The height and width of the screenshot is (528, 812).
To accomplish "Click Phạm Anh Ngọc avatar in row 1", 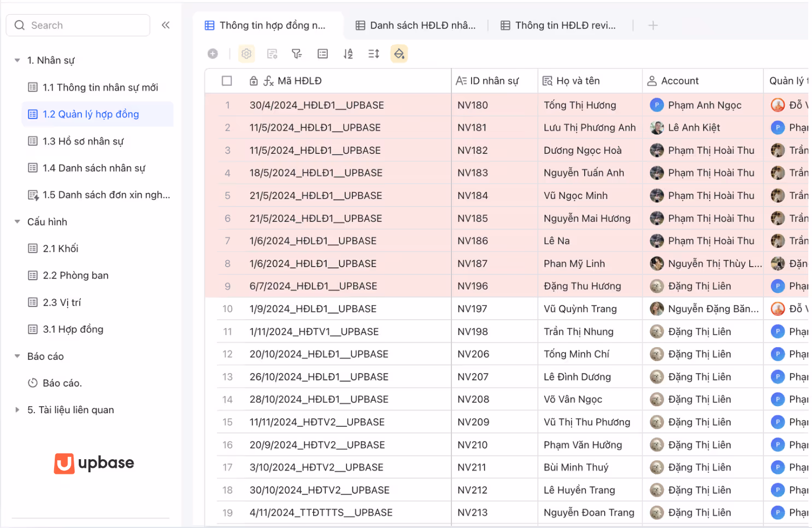I will (x=657, y=105).
